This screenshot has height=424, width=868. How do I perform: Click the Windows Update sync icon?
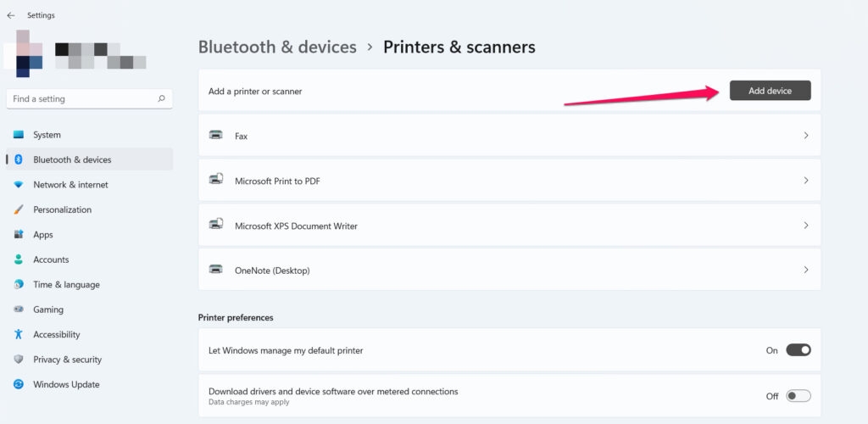pos(19,384)
